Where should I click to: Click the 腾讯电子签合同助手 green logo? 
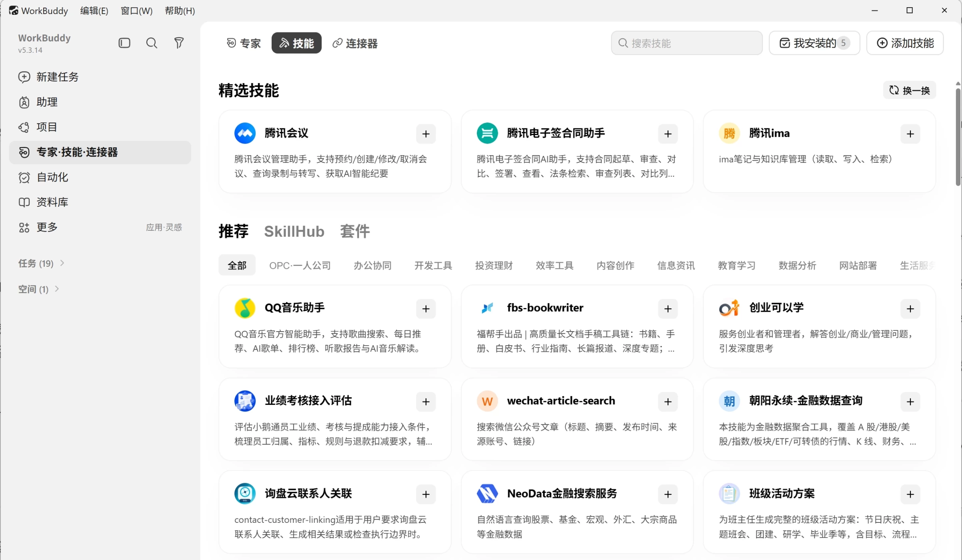pyautogui.click(x=487, y=133)
